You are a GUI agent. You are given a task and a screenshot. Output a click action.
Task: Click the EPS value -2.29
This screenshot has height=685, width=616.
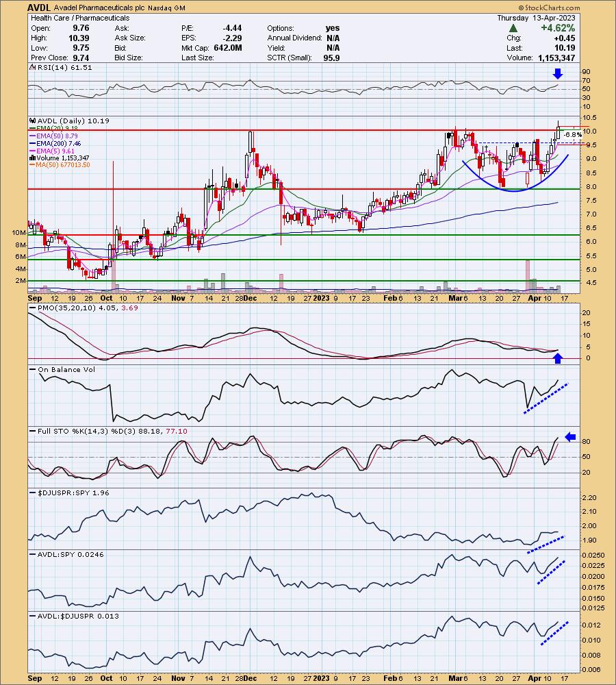(232, 38)
